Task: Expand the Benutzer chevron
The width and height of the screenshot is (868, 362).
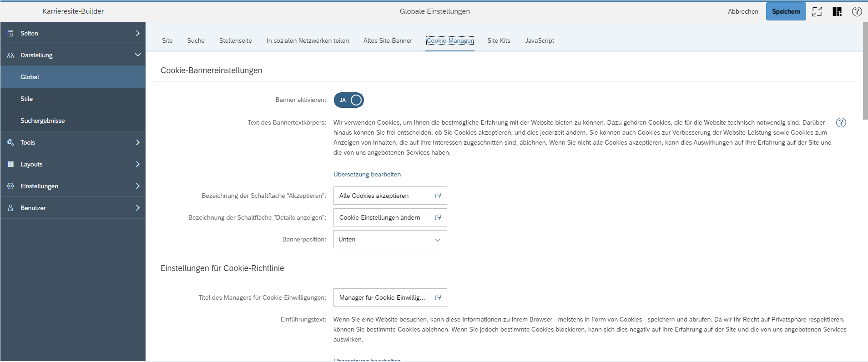Action: 137,208
